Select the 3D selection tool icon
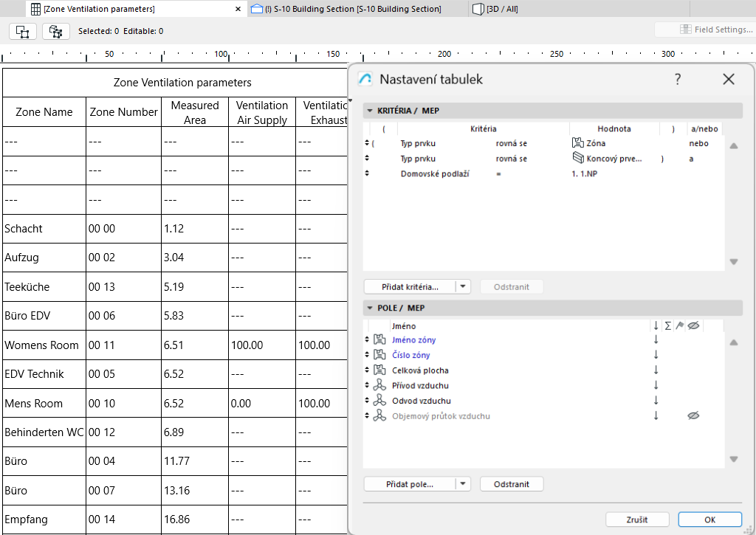Viewport: 756px width, 535px height. [x=55, y=31]
